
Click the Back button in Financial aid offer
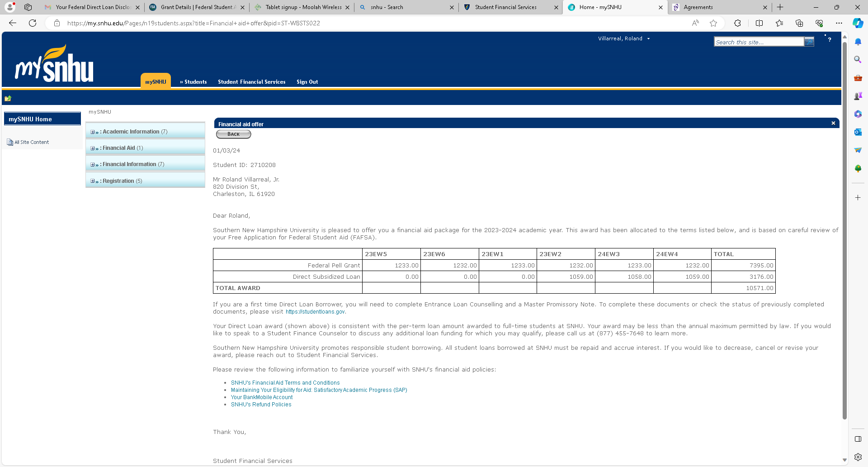point(233,134)
